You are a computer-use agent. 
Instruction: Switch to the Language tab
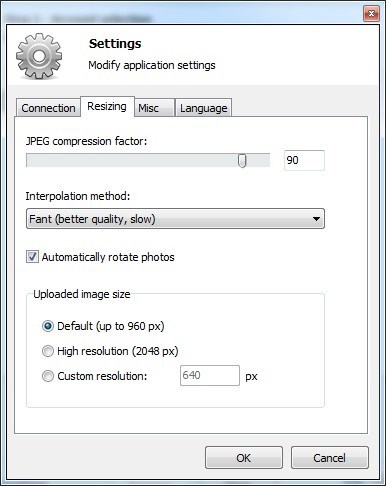point(203,108)
